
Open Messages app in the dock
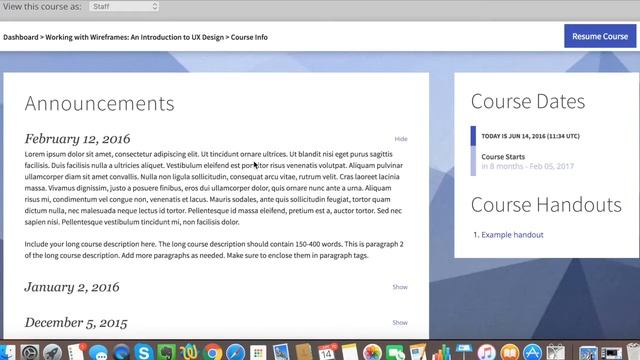click(98, 353)
